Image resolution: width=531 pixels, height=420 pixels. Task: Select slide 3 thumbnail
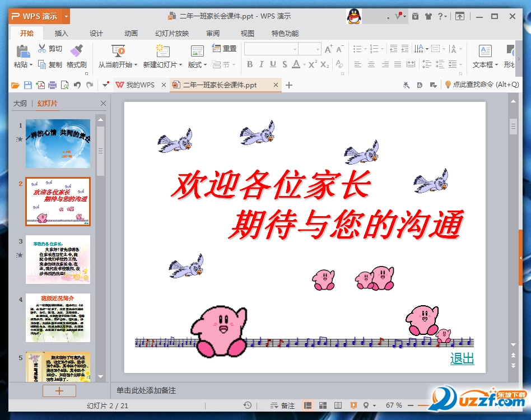[58, 260]
